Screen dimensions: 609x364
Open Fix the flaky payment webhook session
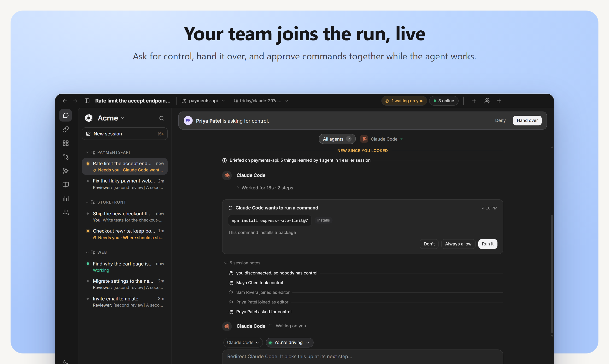click(x=125, y=184)
